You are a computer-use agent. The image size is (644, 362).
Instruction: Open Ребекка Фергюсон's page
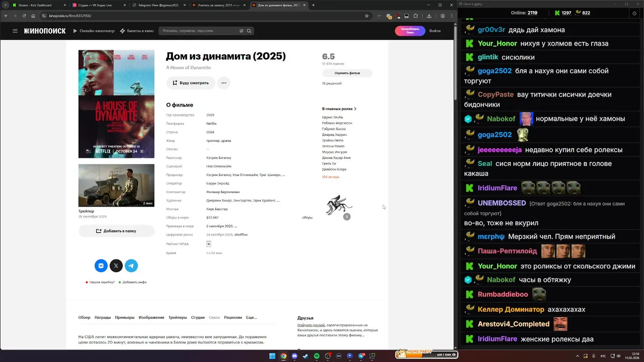(337, 123)
